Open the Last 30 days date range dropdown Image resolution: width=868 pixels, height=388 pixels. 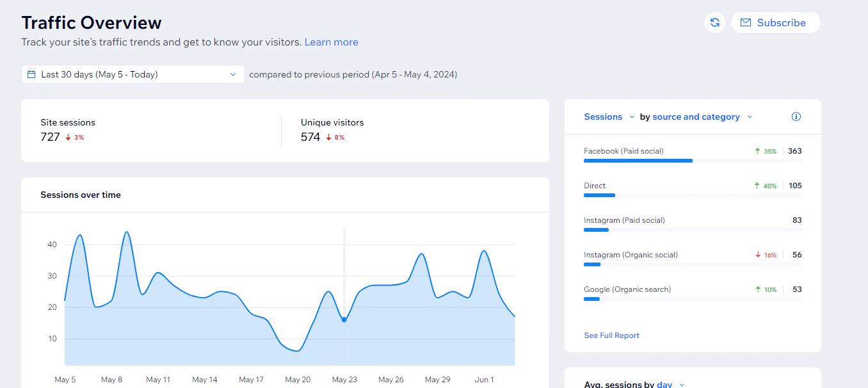(133, 74)
